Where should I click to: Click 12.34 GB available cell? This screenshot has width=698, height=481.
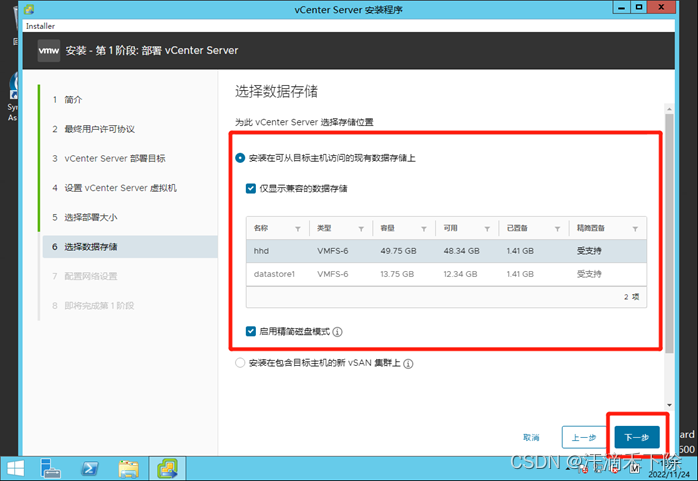coord(460,274)
